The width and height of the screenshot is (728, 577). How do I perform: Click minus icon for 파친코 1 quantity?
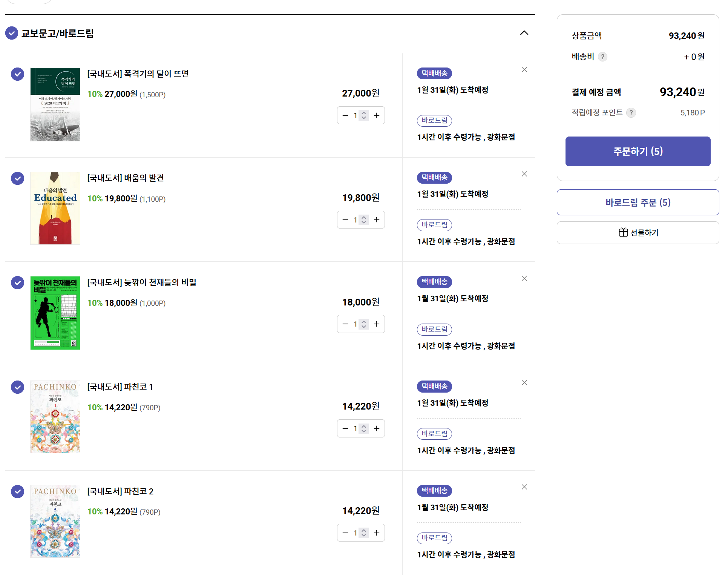pyautogui.click(x=345, y=428)
